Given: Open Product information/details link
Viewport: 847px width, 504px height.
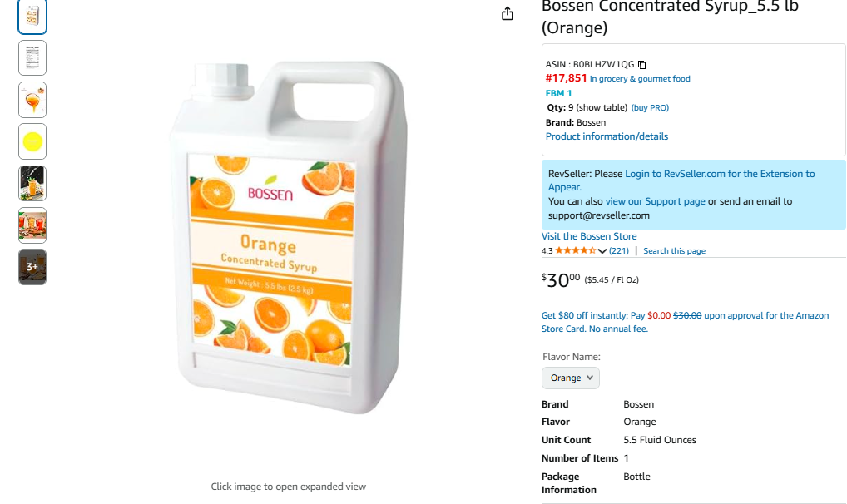Looking at the screenshot, I should [607, 136].
